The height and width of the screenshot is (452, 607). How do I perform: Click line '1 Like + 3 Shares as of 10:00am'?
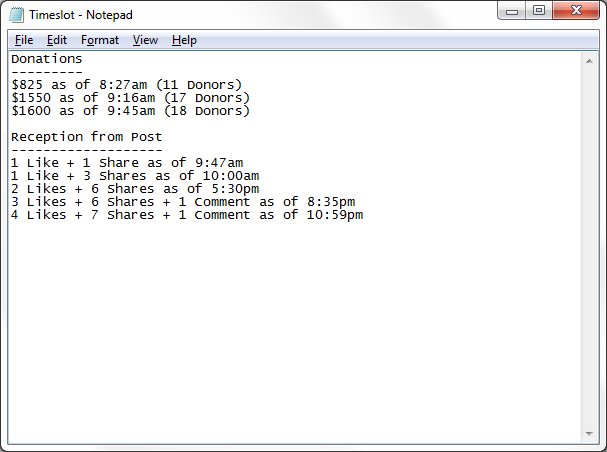(x=135, y=176)
